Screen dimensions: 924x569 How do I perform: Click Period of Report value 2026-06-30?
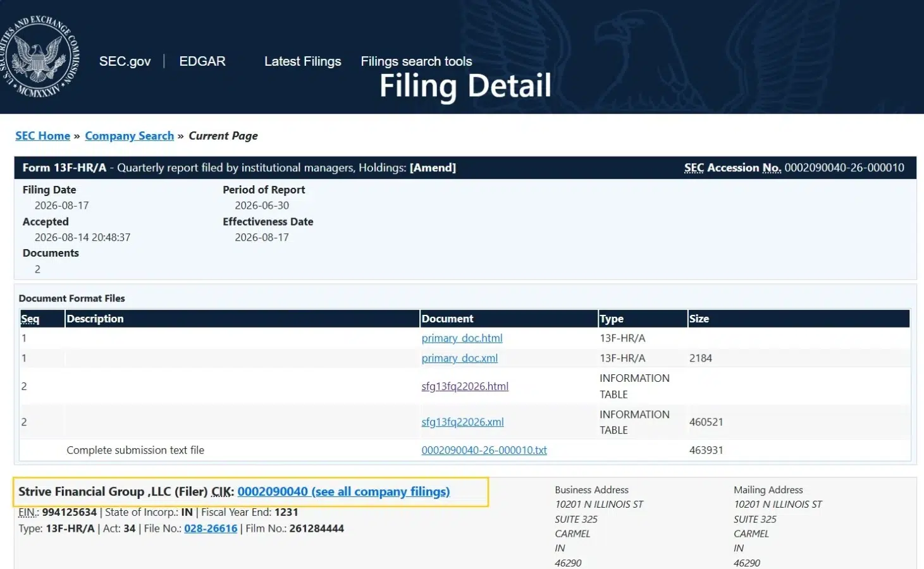click(262, 205)
